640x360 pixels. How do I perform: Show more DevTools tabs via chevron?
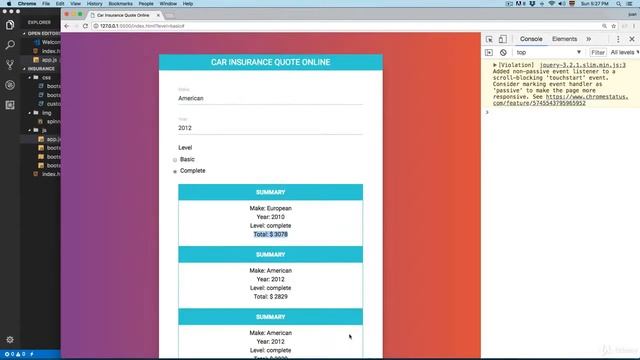(x=589, y=39)
